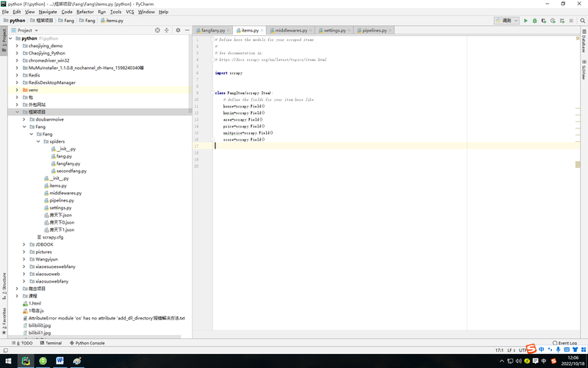Open the Windows Start menu
The height and width of the screenshot is (368, 588).
tap(8, 361)
